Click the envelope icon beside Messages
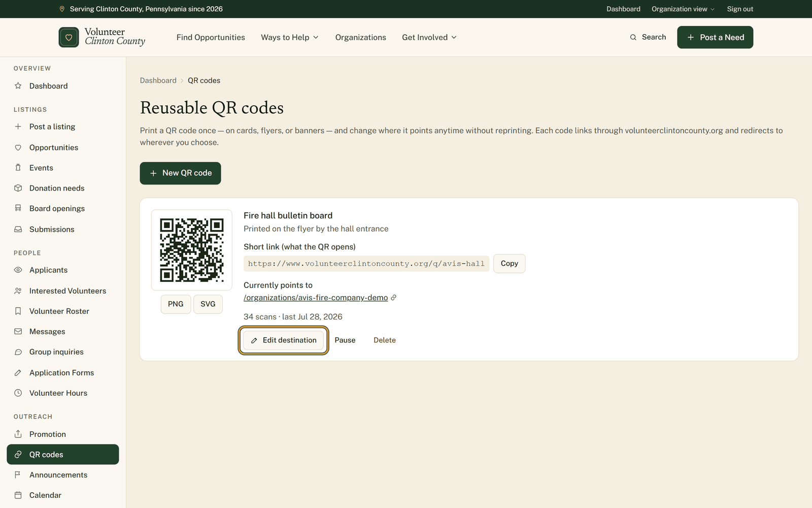 coord(18,331)
